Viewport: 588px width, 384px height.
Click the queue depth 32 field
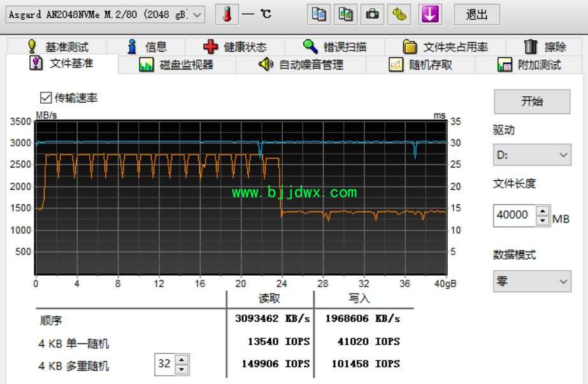[164, 364]
